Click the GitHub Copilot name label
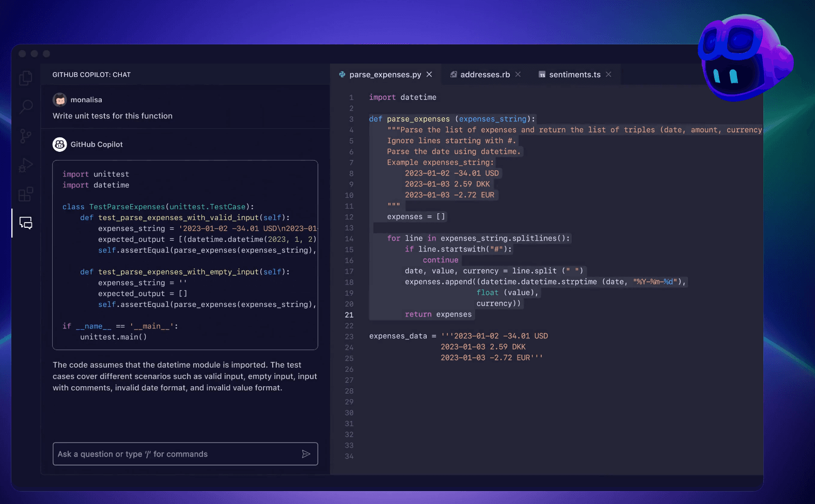Viewport: 815px width, 504px height. tap(97, 145)
